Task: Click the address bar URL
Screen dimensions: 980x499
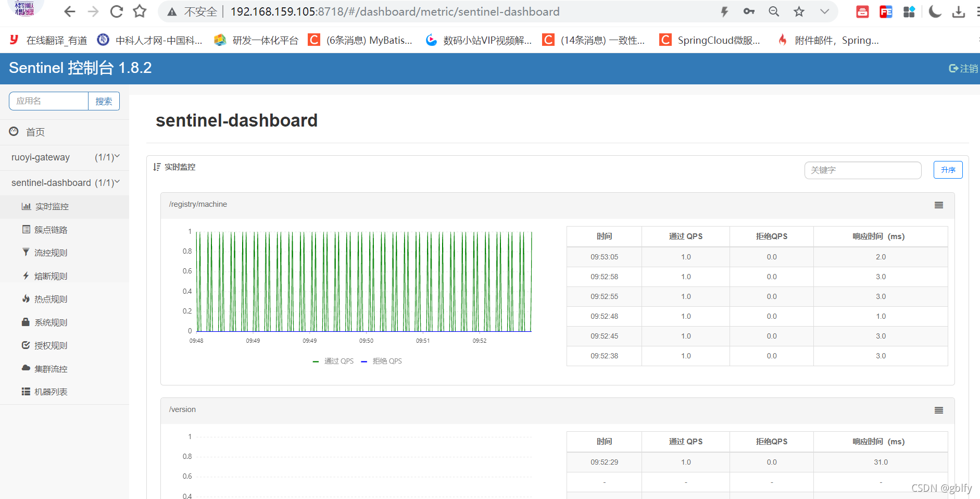Action: pos(395,11)
